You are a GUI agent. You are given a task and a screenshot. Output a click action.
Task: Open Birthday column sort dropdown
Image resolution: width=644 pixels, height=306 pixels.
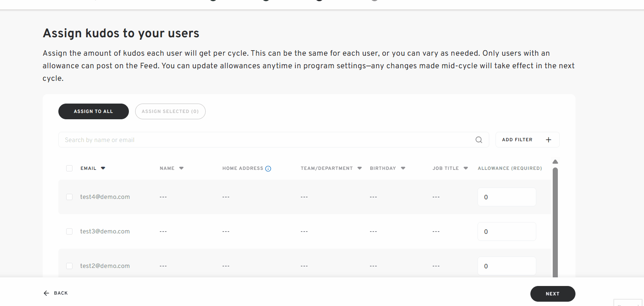(403, 168)
